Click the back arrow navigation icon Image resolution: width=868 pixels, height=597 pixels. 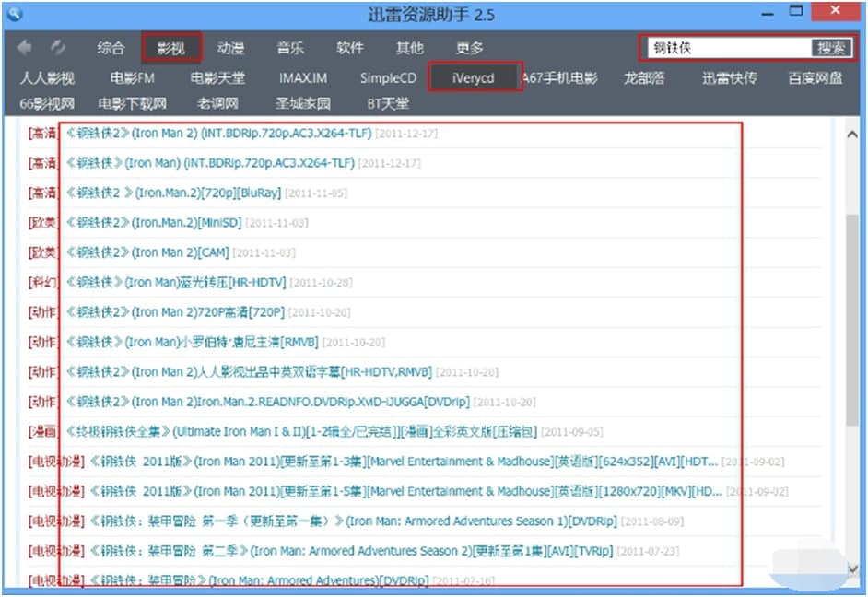point(25,48)
